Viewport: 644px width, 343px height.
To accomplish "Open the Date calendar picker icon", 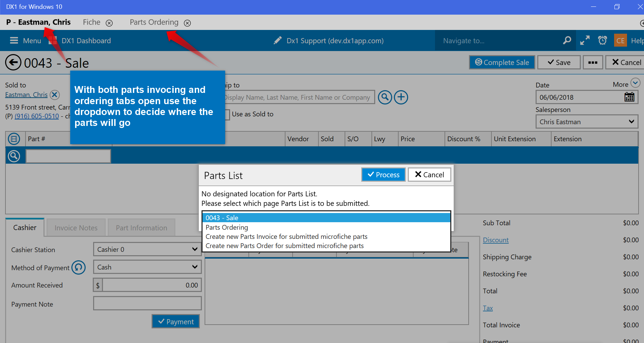I will click(629, 97).
